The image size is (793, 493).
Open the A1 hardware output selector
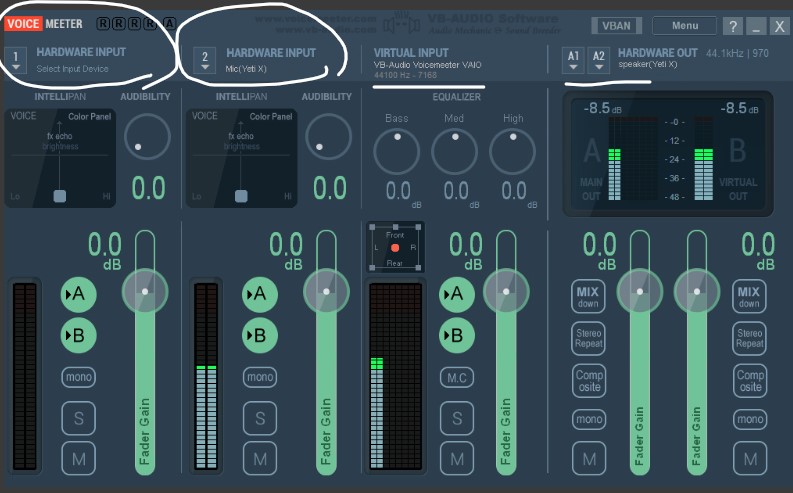click(573, 60)
